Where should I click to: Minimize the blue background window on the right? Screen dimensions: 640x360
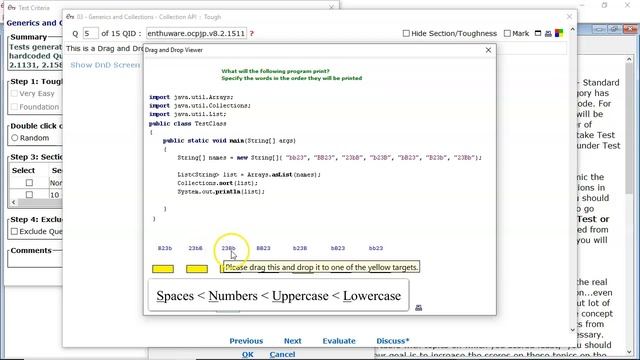pyautogui.click(x=599, y=29)
